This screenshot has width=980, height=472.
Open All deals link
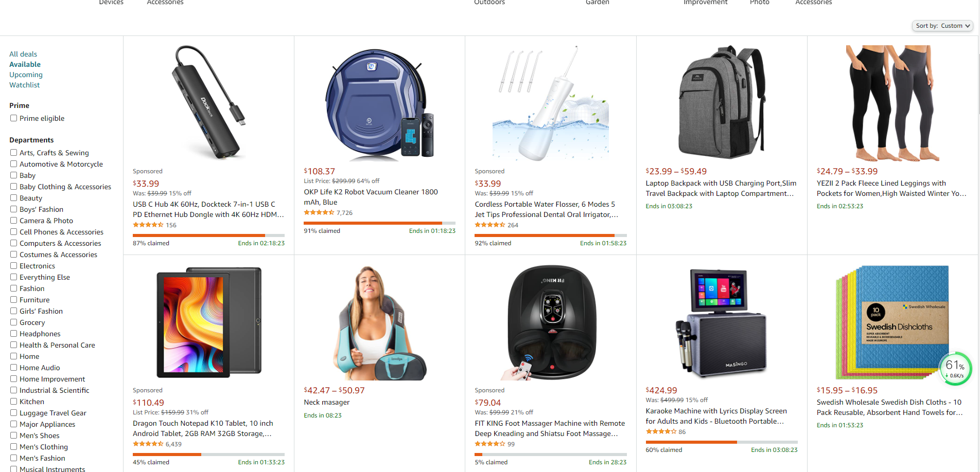click(23, 54)
